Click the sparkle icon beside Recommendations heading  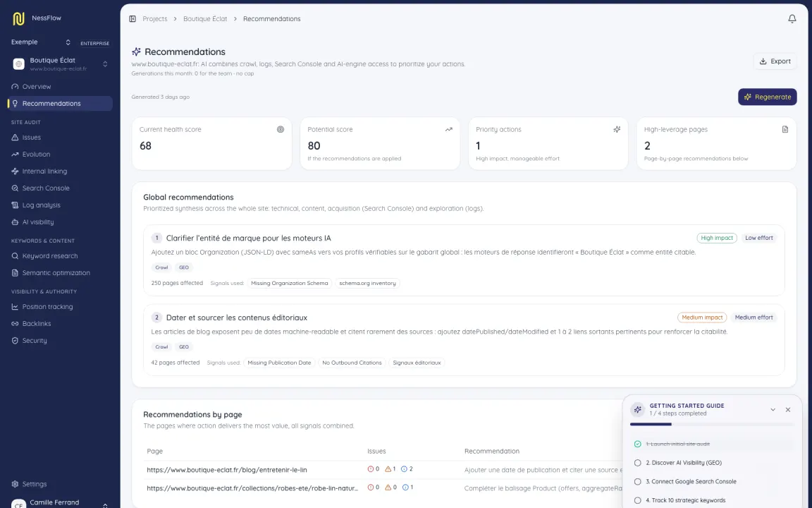(x=136, y=52)
